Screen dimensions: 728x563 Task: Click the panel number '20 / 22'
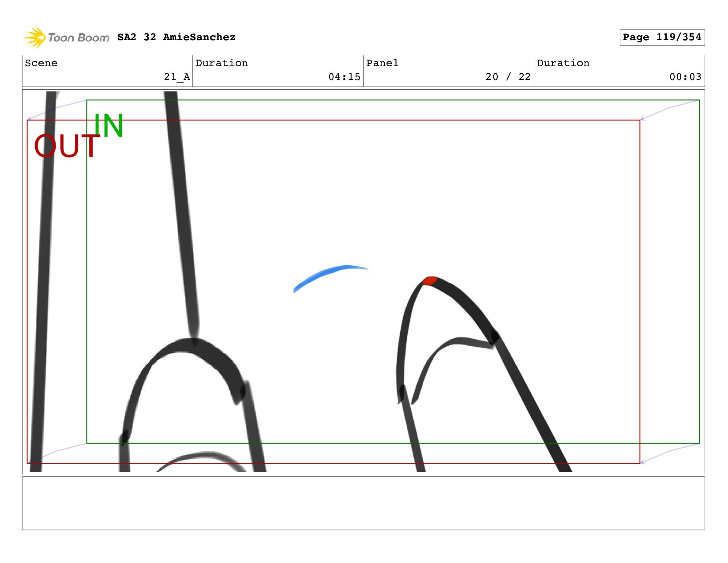(x=508, y=77)
